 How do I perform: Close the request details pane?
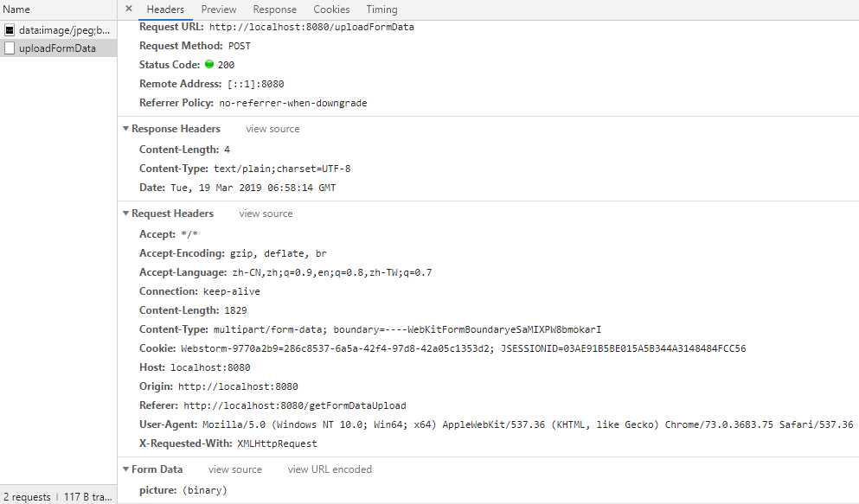coord(129,10)
